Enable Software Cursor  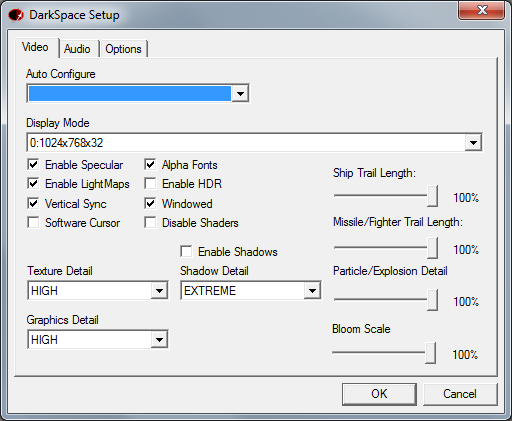click(33, 222)
